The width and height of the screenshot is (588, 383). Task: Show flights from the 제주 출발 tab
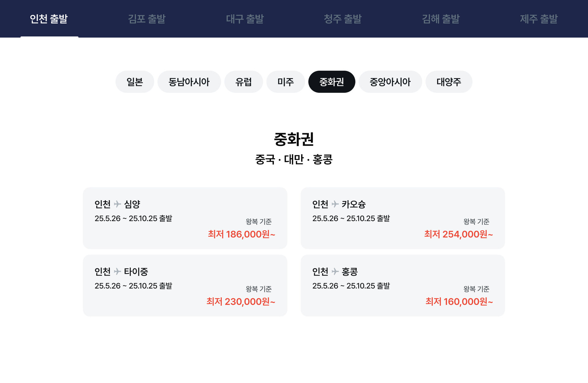(539, 19)
